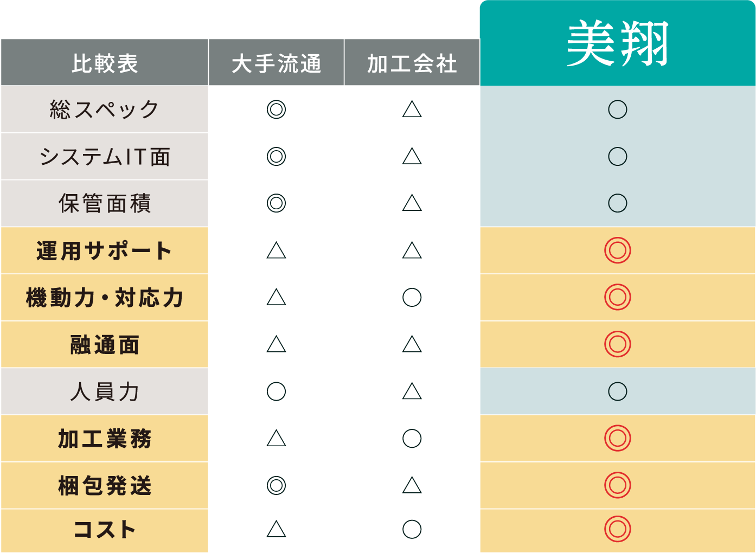Click red double circle in 運用サポート row
This screenshot has width=756, height=553.
click(x=617, y=250)
